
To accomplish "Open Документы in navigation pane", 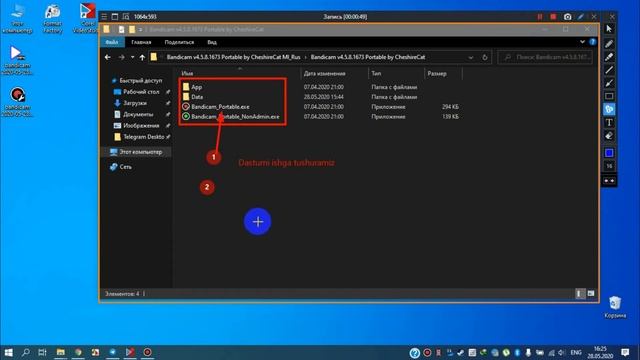I will click(x=138, y=114).
